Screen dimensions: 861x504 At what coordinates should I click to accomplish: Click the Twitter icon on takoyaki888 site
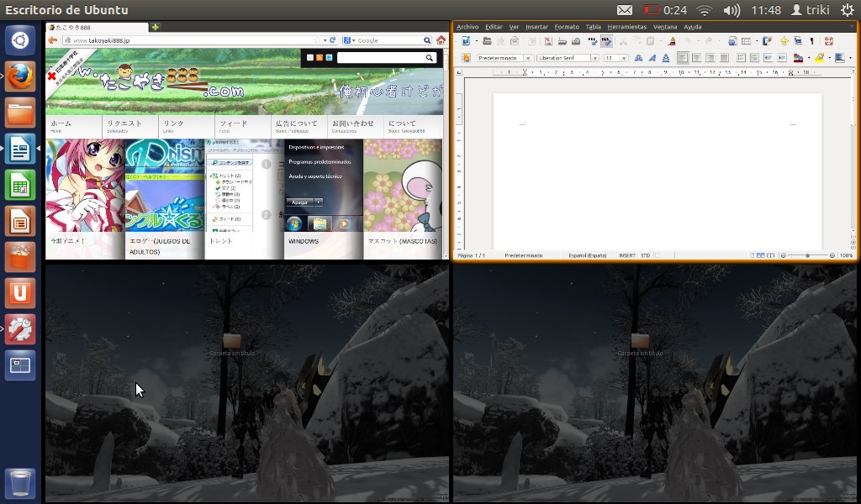click(x=329, y=58)
